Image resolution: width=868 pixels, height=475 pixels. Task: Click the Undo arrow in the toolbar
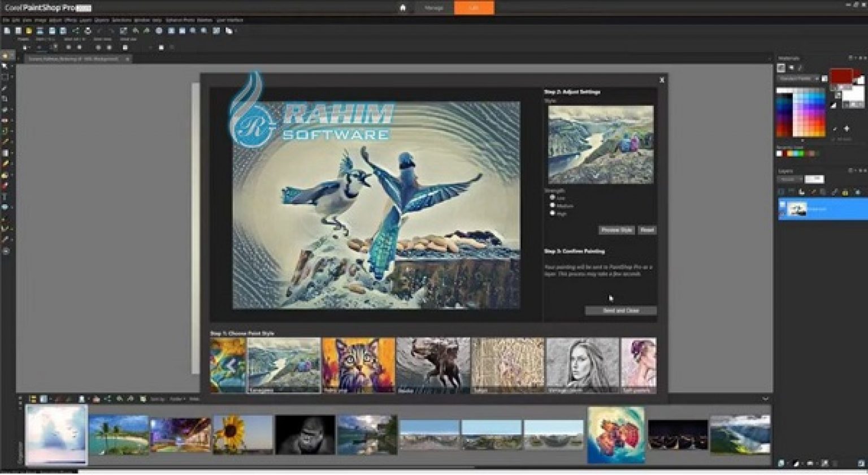click(99, 31)
